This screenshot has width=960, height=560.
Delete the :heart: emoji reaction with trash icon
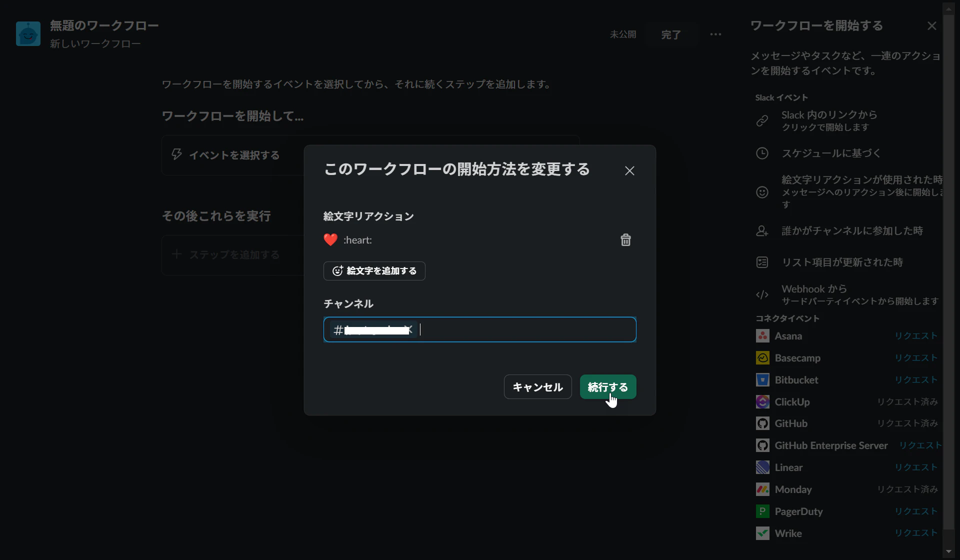click(x=625, y=240)
